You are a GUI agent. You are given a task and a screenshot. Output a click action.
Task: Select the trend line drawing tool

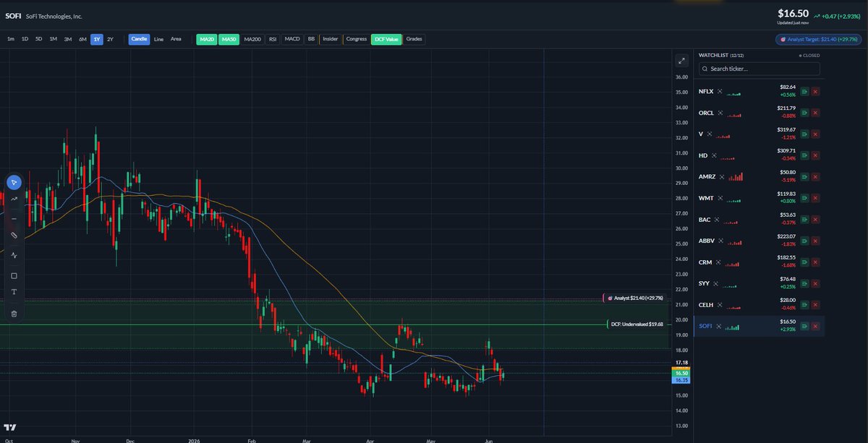(14, 199)
